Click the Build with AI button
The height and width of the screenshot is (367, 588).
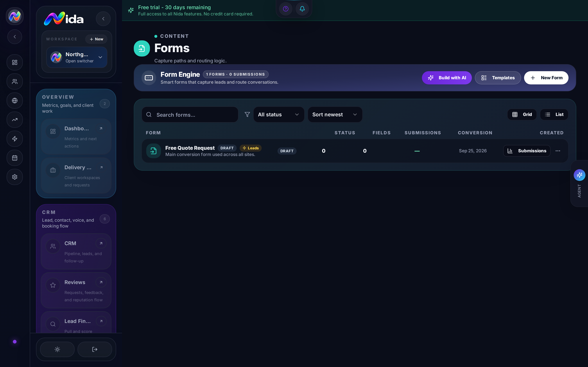447,78
